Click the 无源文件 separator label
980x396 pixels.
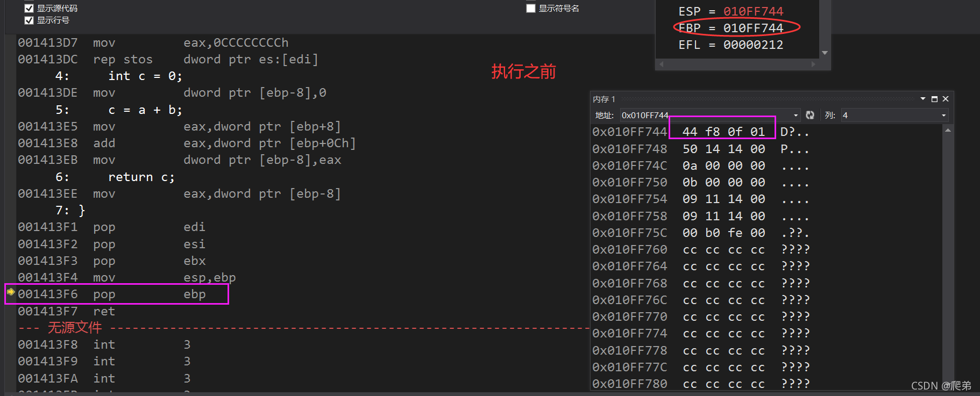point(75,328)
